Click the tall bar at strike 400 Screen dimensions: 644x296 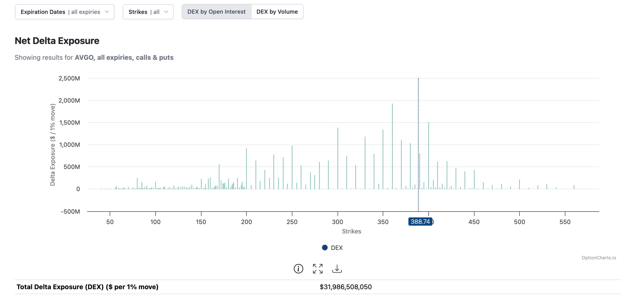429,156
